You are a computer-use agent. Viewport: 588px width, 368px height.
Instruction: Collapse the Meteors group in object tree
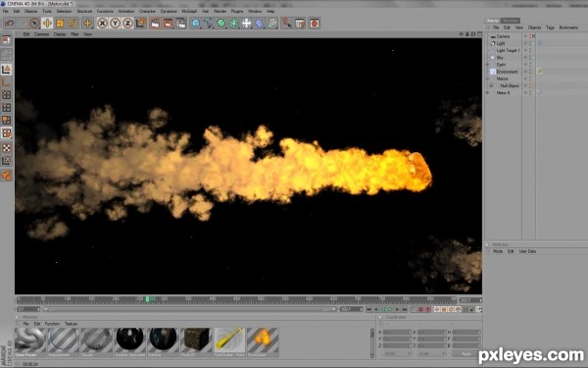coord(488,79)
